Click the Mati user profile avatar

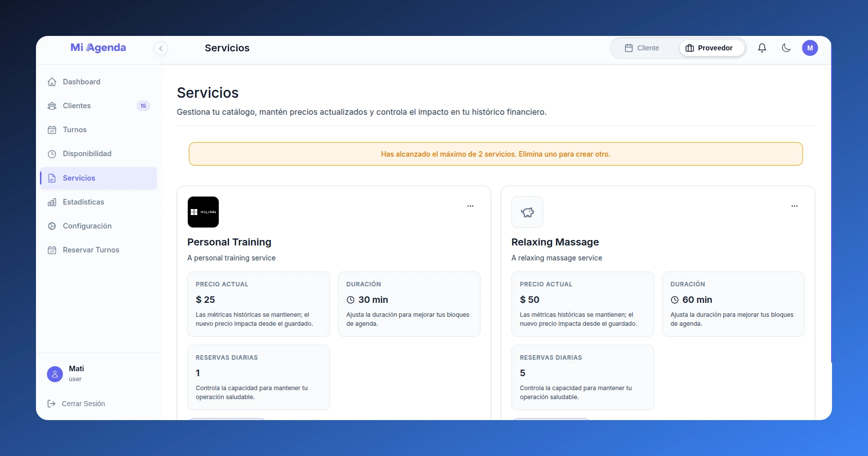click(x=55, y=374)
